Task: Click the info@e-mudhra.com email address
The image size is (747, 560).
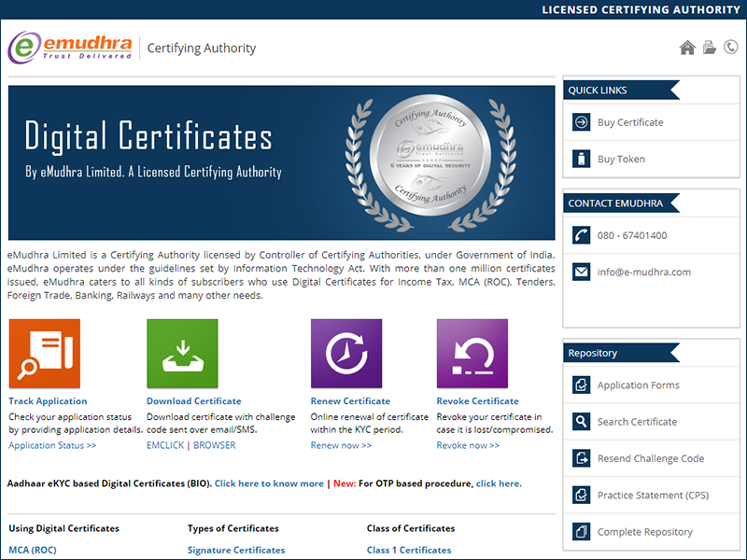Action: pos(644,272)
